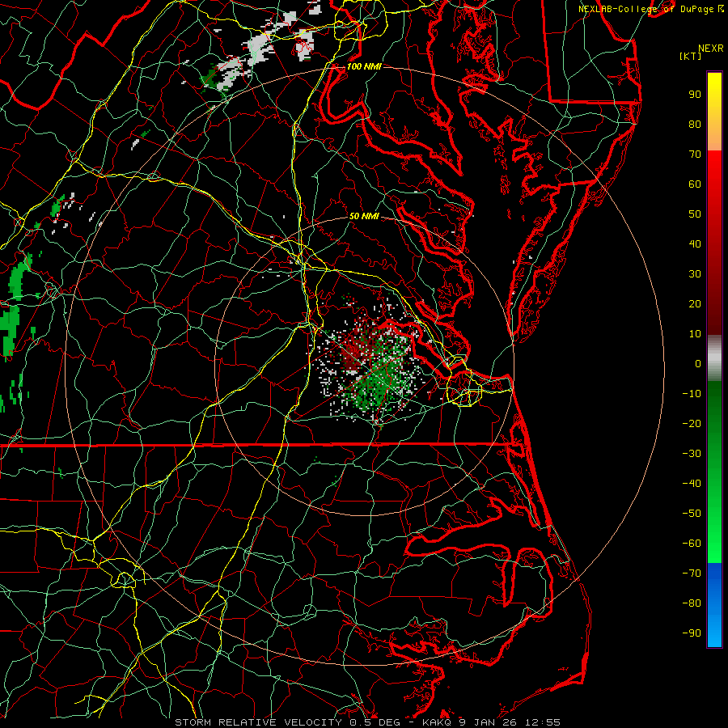
Task: Click the 80 value on the velocity scale
Action: pos(695,124)
